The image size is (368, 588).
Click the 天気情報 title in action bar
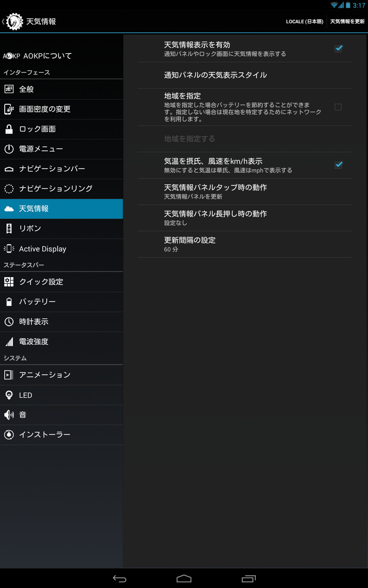pyautogui.click(x=41, y=21)
